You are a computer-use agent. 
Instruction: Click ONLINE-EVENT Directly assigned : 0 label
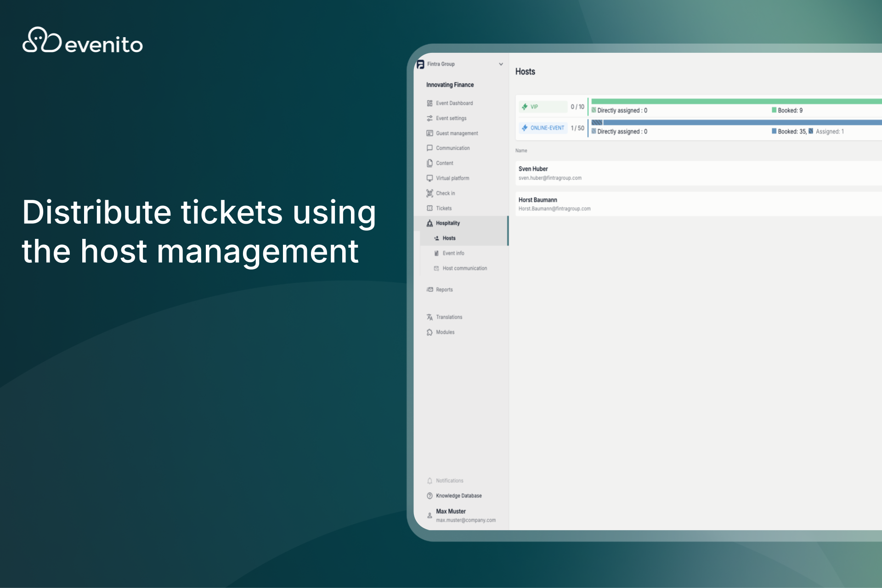[622, 132]
